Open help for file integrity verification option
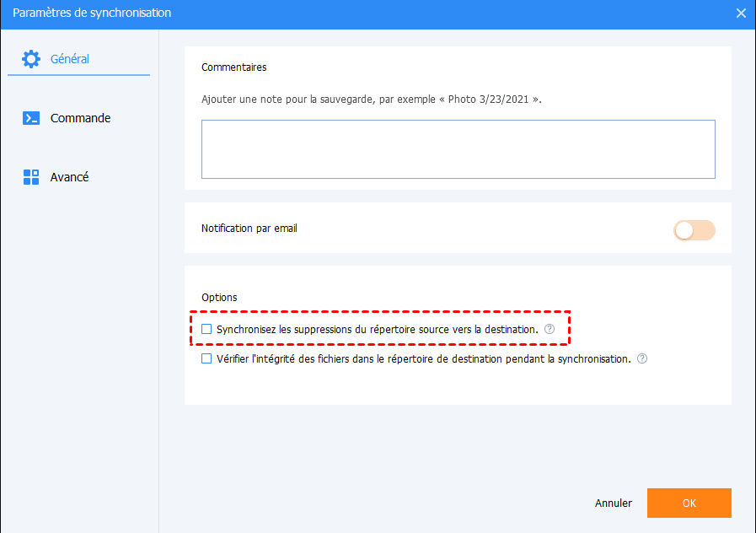 coord(642,358)
